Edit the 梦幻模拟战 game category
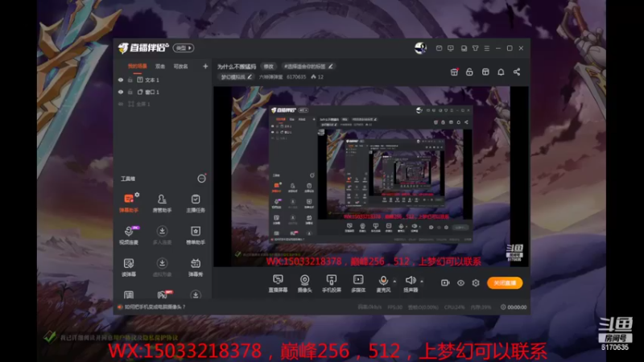This screenshot has height=362, width=644. [236, 76]
